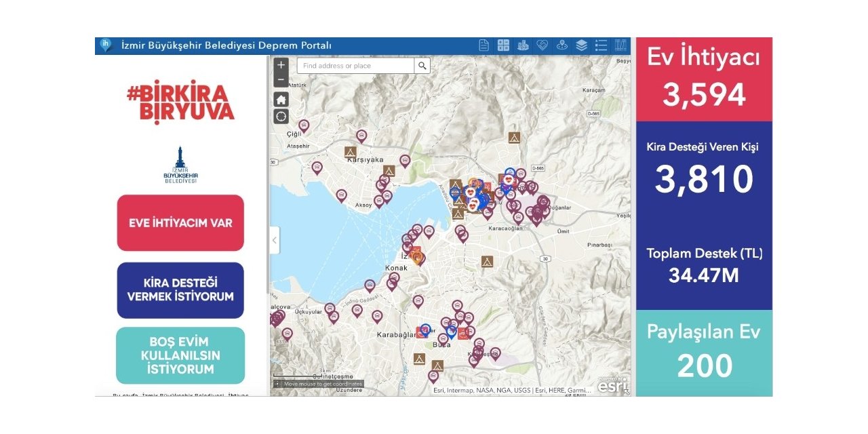Click the EVE İHTİYACIM VAR button
The image size is (868, 434).
tap(180, 223)
